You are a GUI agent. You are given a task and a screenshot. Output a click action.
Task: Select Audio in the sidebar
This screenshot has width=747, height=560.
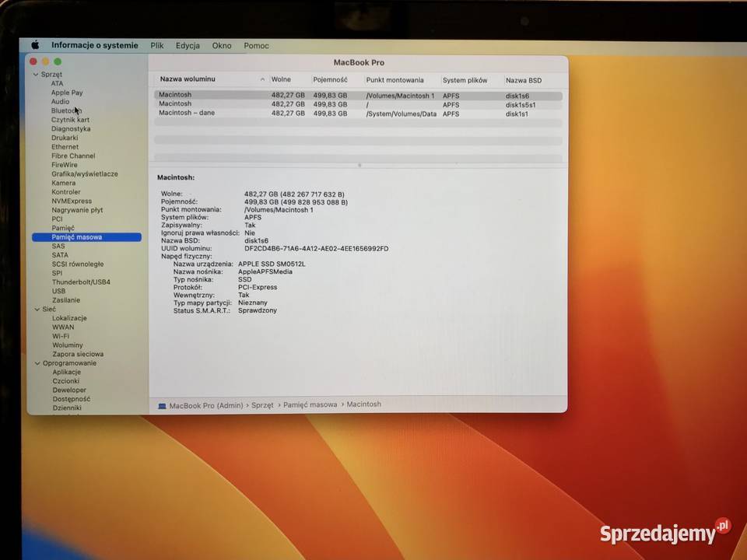click(60, 101)
